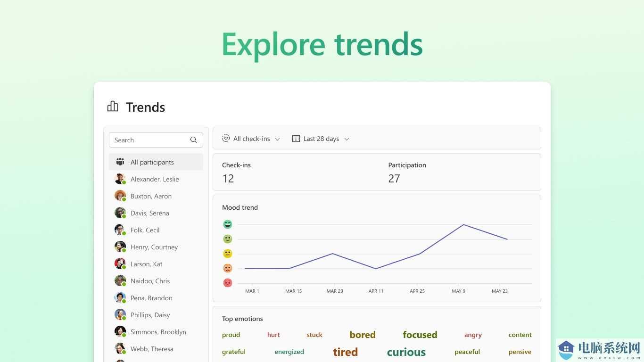
Task: Click Theresa Webb's avatar
Action: (x=120, y=349)
